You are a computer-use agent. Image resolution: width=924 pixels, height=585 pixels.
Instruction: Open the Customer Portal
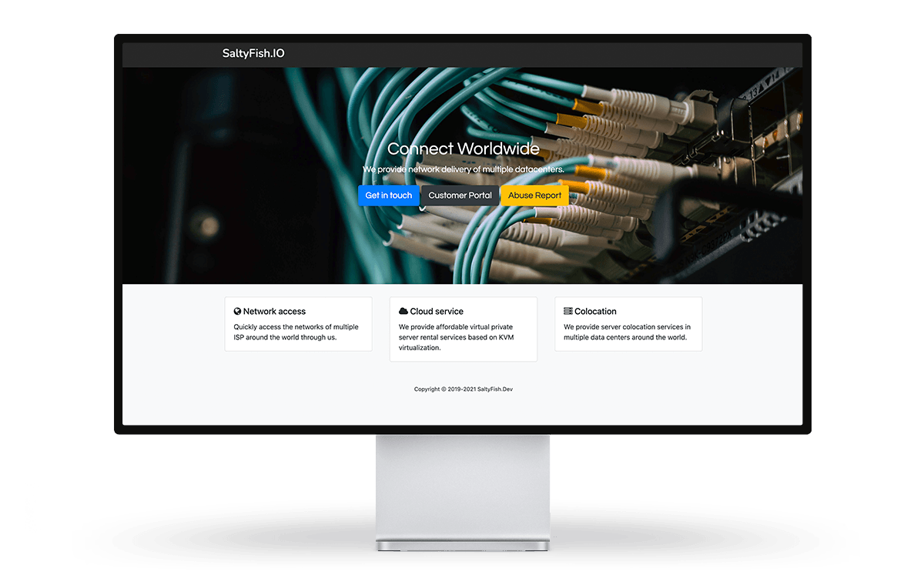tap(460, 196)
